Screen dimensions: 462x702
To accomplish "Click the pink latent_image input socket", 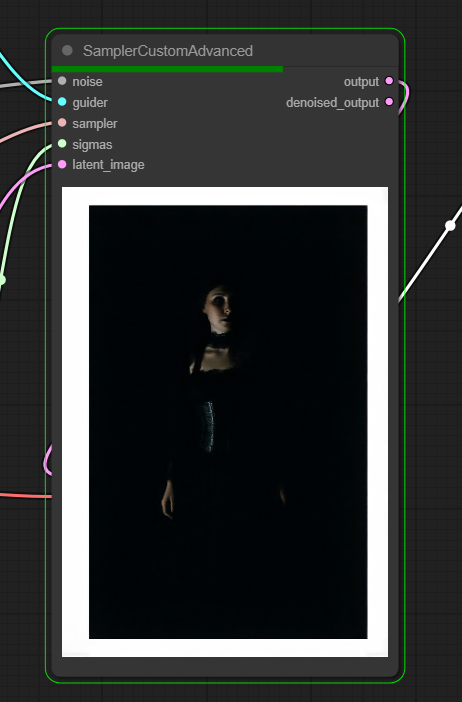I will coord(62,164).
